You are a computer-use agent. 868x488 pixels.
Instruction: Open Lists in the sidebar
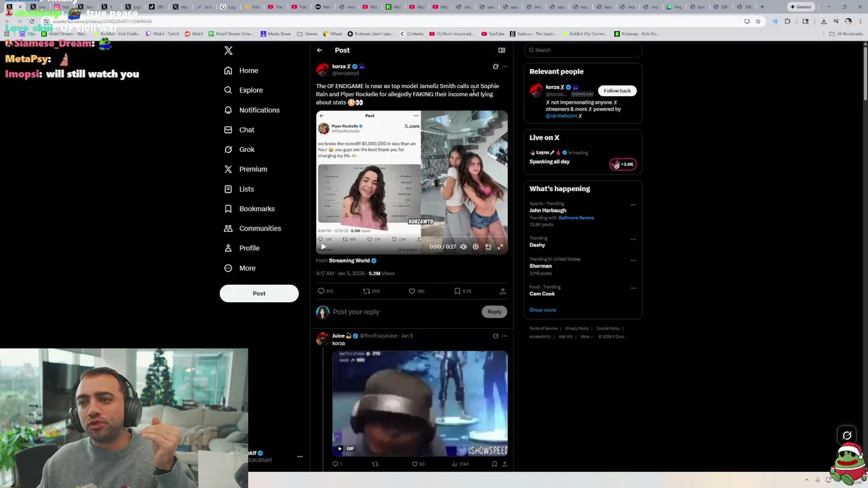[x=239, y=189]
